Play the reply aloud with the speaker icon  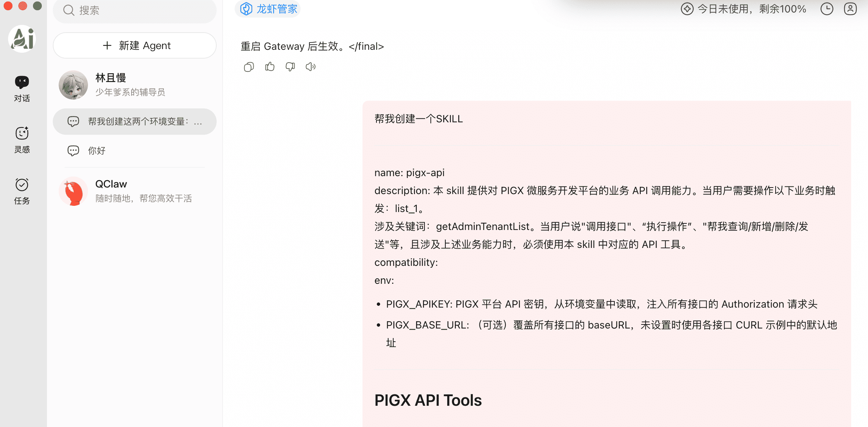(x=310, y=67)
